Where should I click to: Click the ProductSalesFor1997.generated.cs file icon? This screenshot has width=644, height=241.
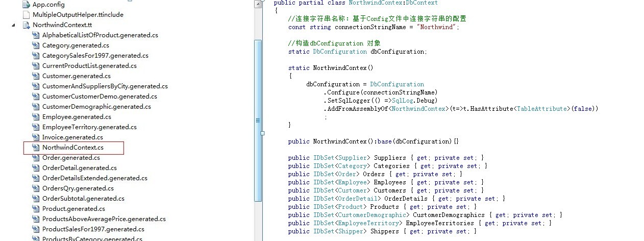(36, 229)
